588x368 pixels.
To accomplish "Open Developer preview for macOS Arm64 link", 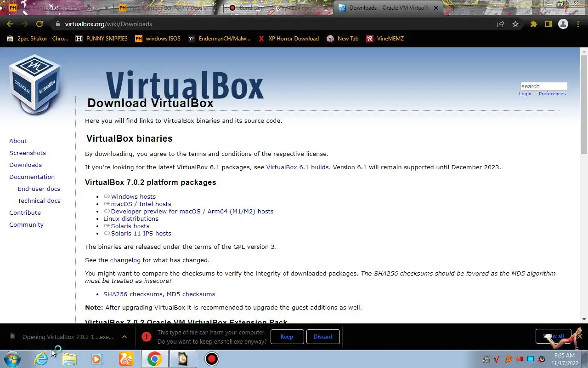I will pos(192,211).
